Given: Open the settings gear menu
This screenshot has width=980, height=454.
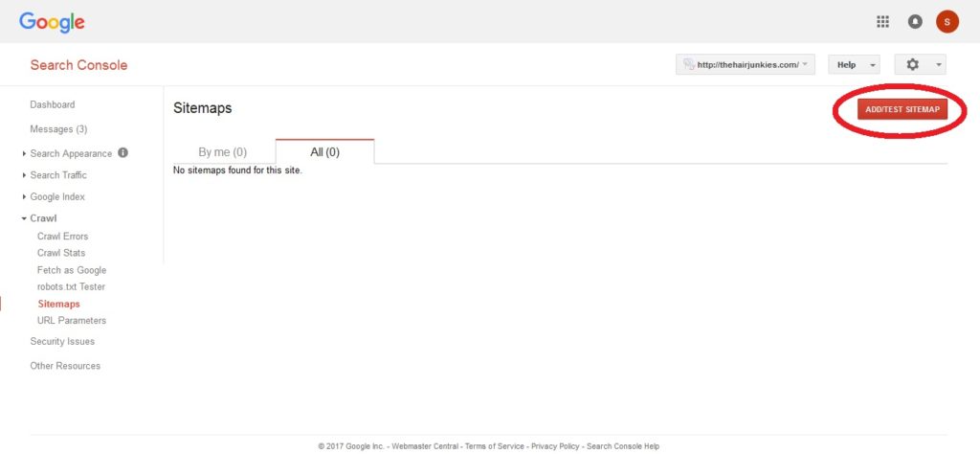Looking at the screenshot, I should tap(920, 64).
